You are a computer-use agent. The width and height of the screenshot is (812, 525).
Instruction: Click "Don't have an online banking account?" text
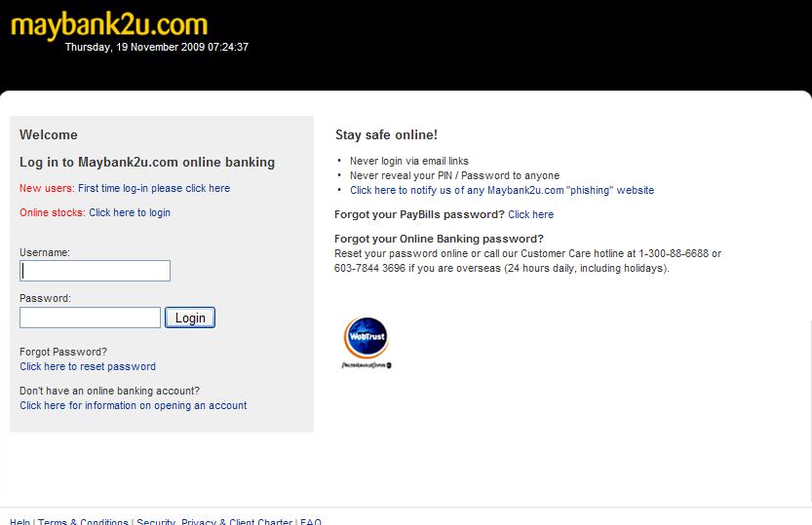coord(110,391)
